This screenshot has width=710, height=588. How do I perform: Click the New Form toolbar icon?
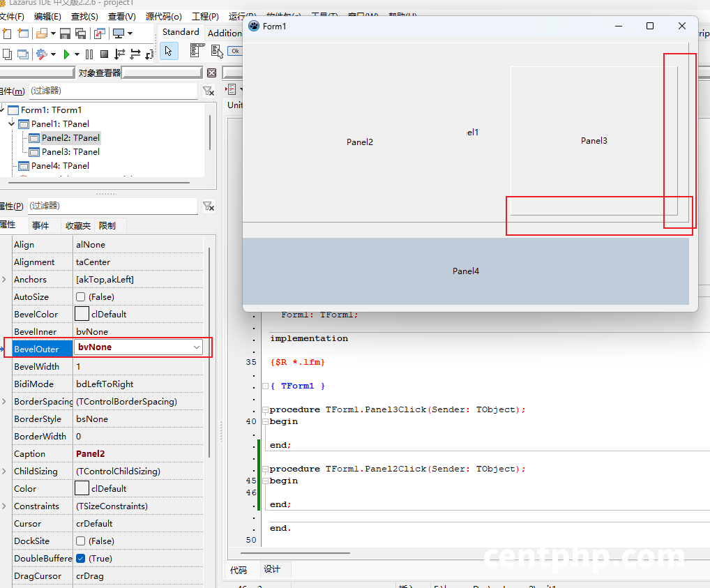(23, 33)
